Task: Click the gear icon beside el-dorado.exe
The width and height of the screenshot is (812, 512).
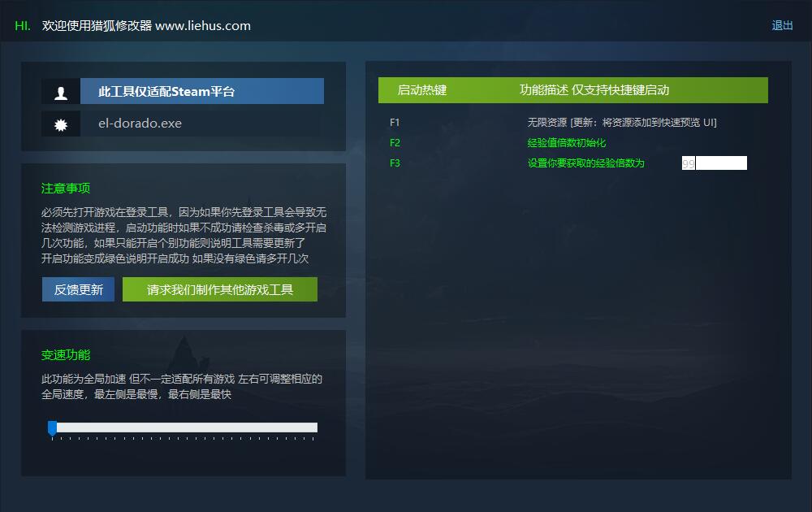Action: (x=61, y=124)
